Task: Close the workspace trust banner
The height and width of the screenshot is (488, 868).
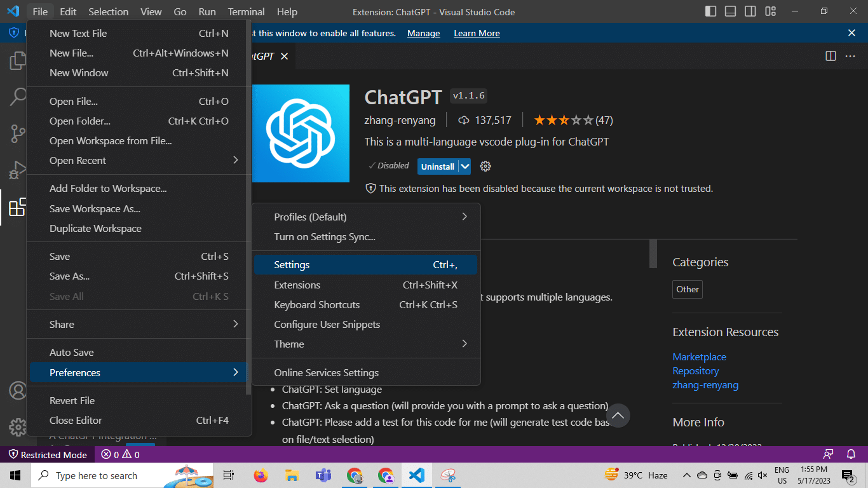Action: click(851, 33)
